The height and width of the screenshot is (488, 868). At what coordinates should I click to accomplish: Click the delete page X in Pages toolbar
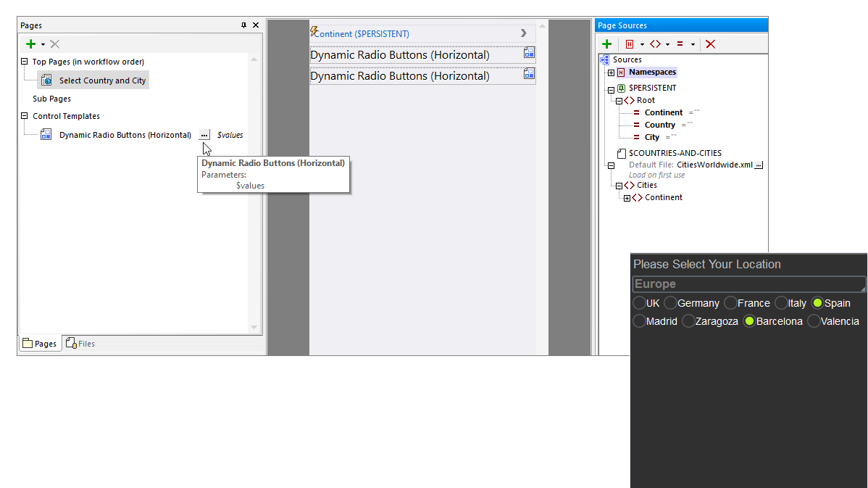pos(54,44)
